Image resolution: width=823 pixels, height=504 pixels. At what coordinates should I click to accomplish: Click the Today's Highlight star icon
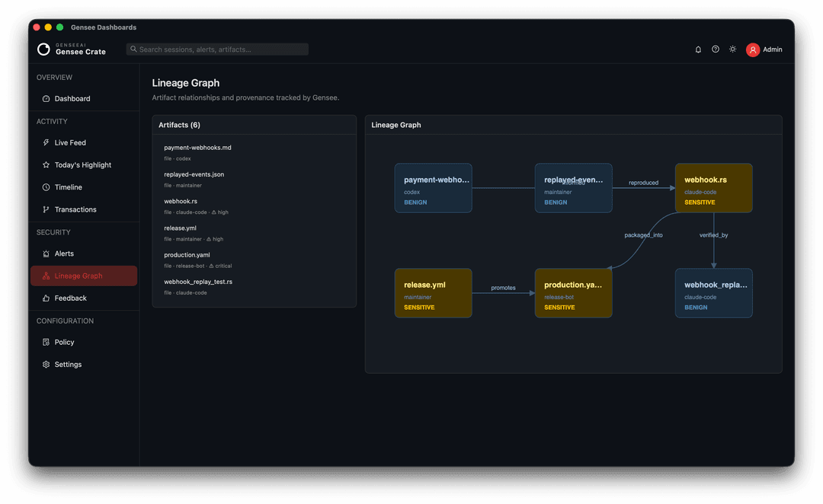[46, 164]
